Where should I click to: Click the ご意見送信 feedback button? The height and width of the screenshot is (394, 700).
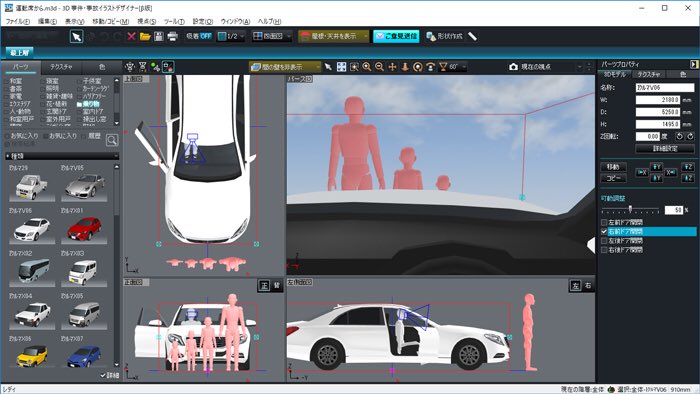click(x=396, y=36)
